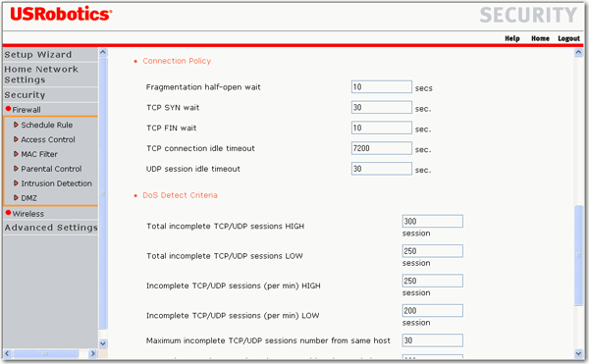Click Maximum incomplete sessions same host field
Viewport: 589px width, 364px height.
point(432,340)
